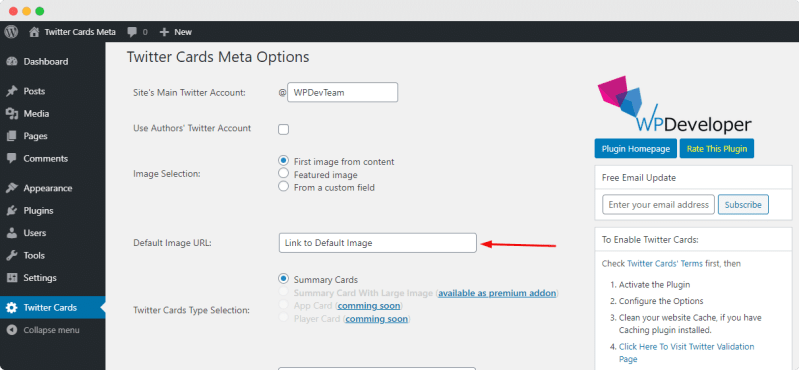The width and height of the screenshot is (799, 370).
Task: Click the Subscribe button
Action: pyautogui.click(x=743, y=205)
